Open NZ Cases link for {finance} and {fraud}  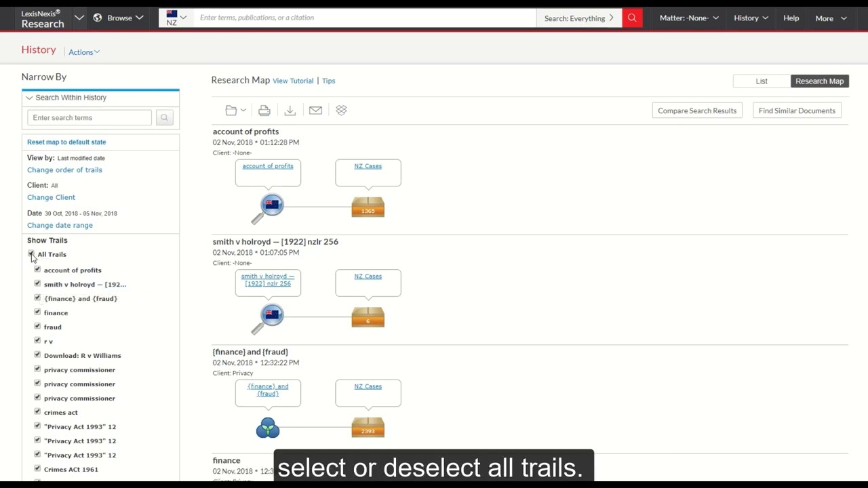368,386
